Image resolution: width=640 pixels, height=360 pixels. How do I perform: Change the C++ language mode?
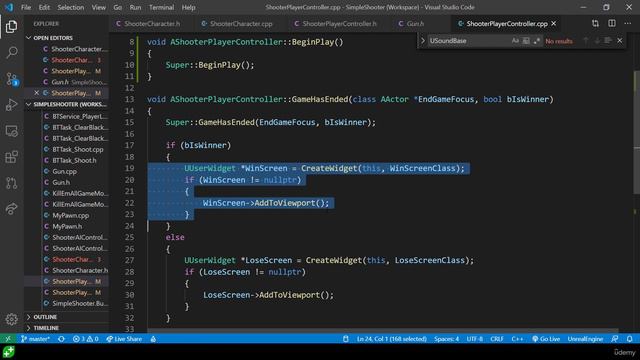pyautogui.click(x=517, y=339)
